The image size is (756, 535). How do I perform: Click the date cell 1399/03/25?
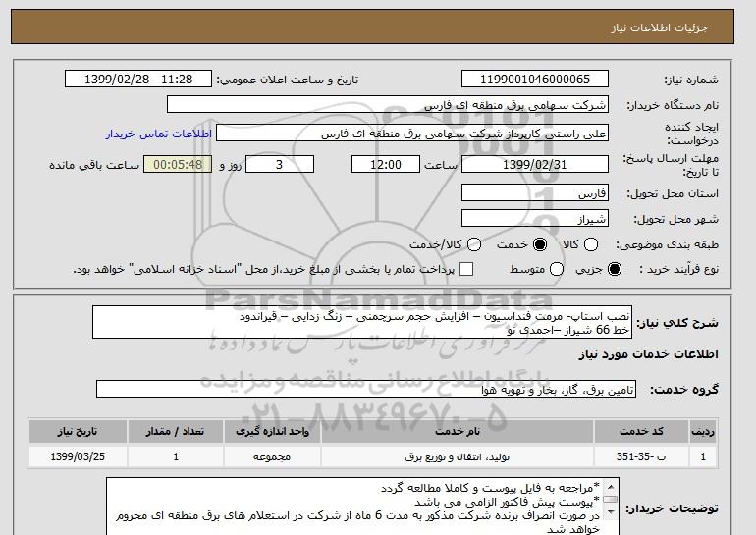[78, 456]
